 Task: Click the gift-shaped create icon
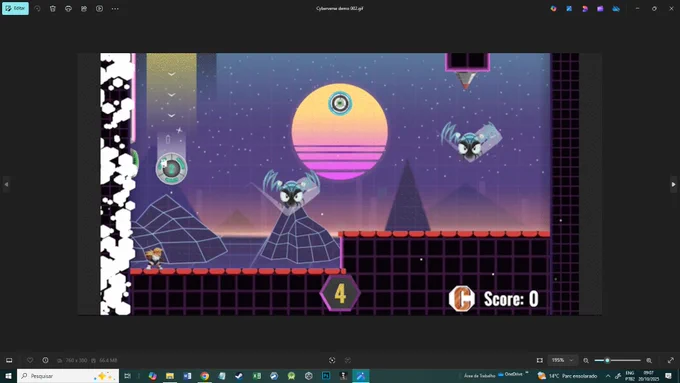84,9
